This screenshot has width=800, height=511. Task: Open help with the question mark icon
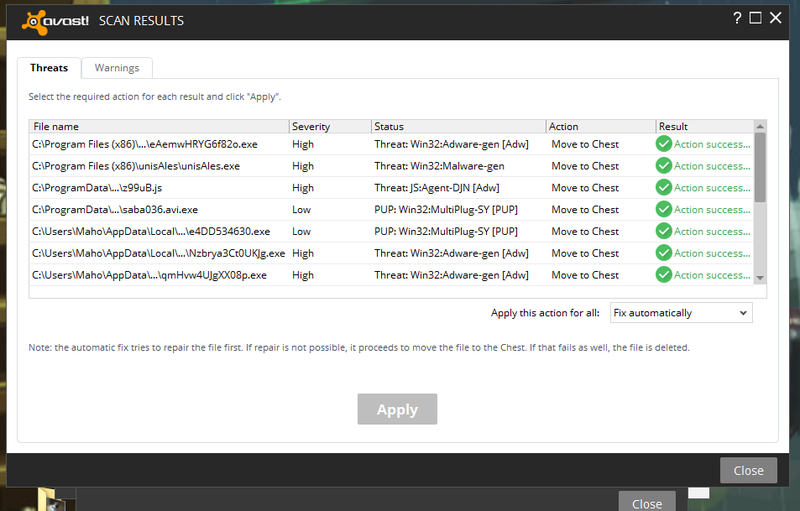point(737,18)
